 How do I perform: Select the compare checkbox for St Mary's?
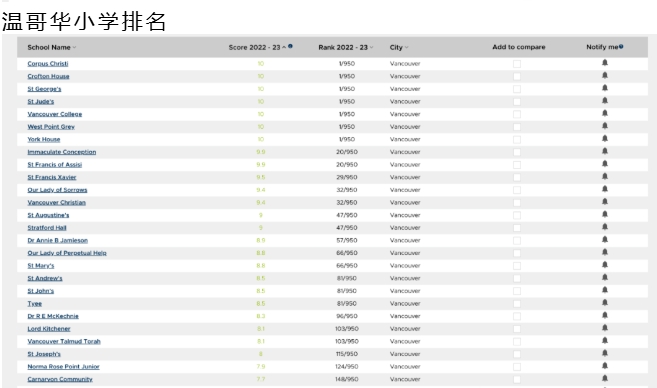[x=517, y=266]
